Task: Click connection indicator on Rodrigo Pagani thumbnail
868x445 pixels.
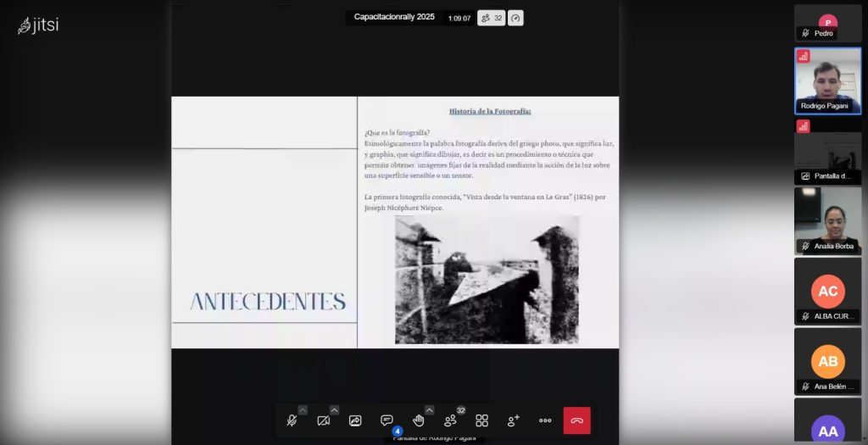Action: 804,56
